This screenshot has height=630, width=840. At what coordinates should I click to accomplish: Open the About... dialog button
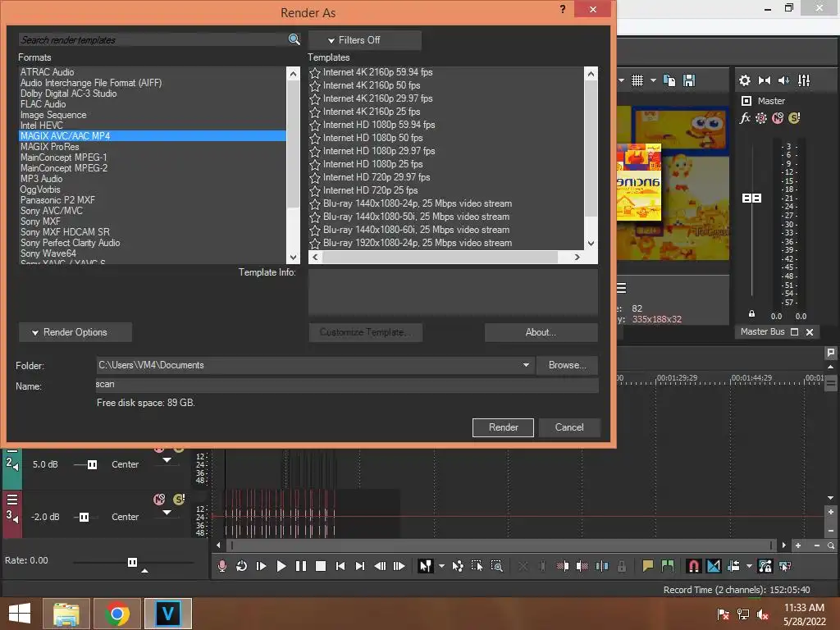coord(541,332)
